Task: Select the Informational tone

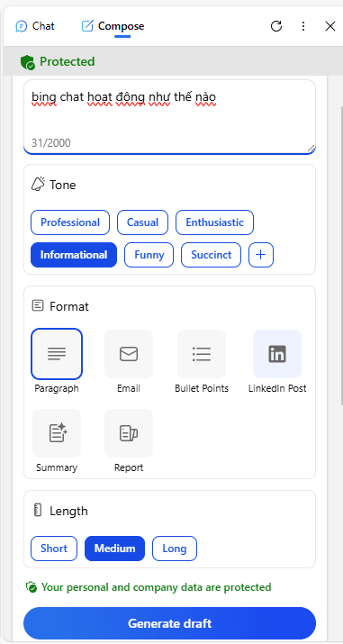Action: click(x=74, y=255)
